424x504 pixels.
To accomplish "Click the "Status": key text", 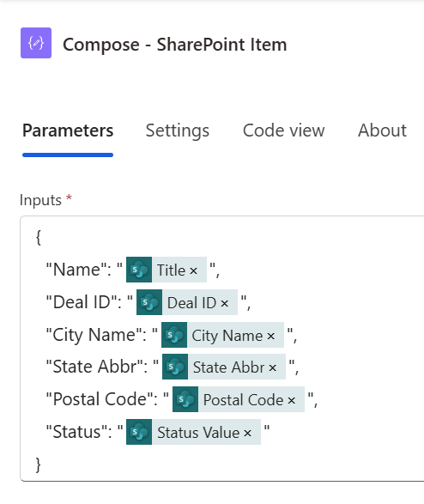I will [x=79, y=432].
